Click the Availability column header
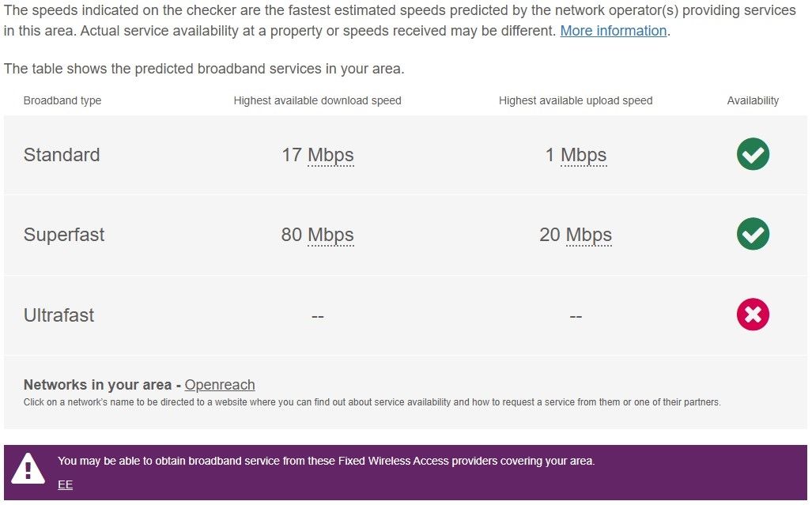Viewport: 812px width, 505px height. click(753, 100)
